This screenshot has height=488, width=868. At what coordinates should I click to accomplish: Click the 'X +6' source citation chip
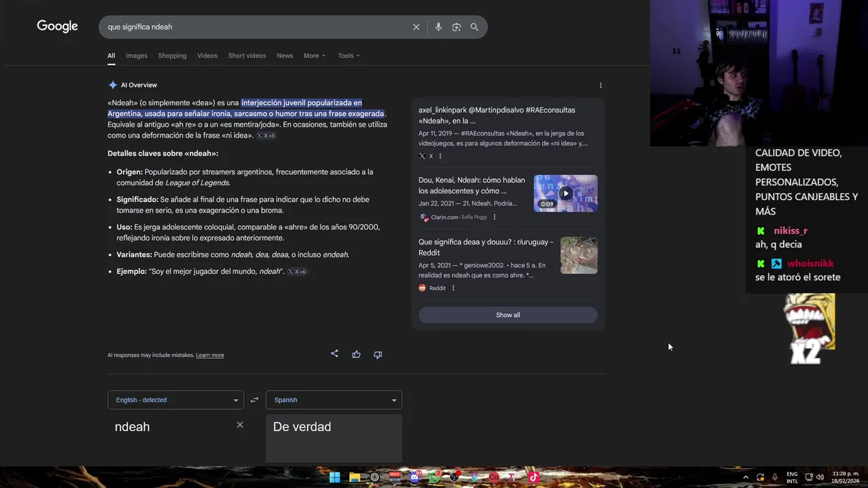(297, 272)
